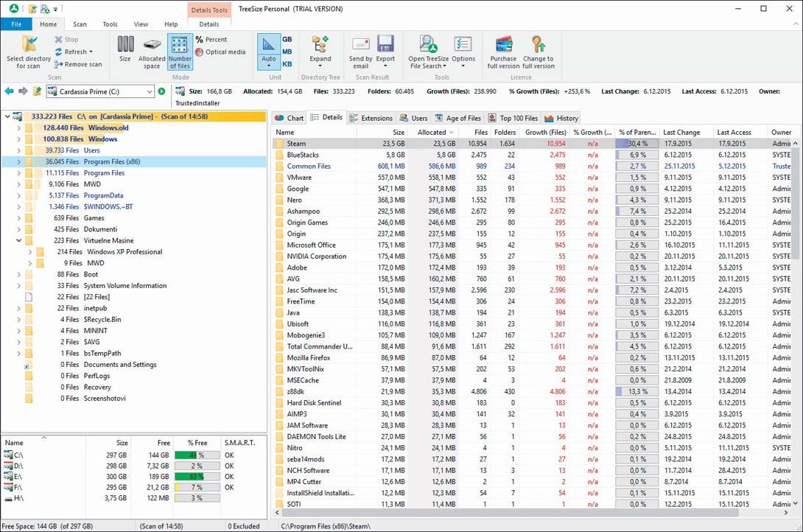Click the Steam folder icon

click(279, 144)
